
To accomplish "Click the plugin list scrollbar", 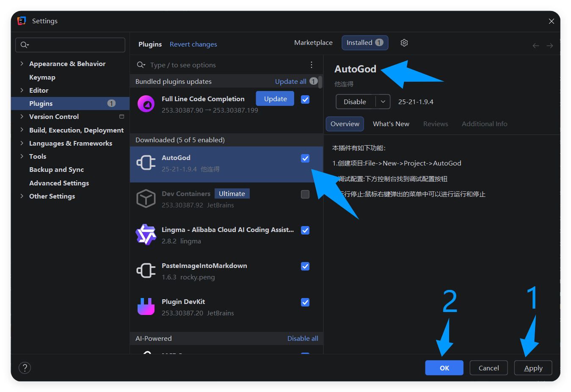I will (320, 82).
